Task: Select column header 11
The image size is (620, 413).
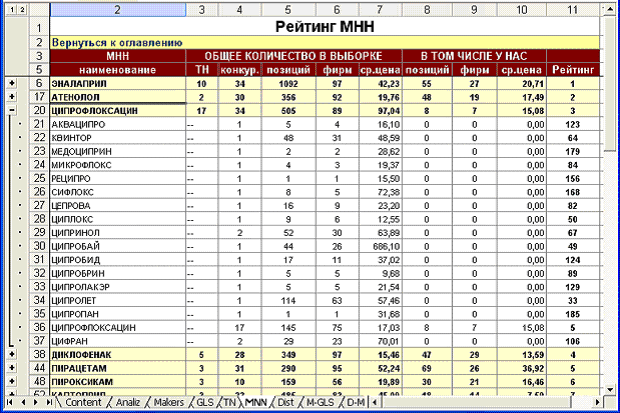Action: coord(573,9)
